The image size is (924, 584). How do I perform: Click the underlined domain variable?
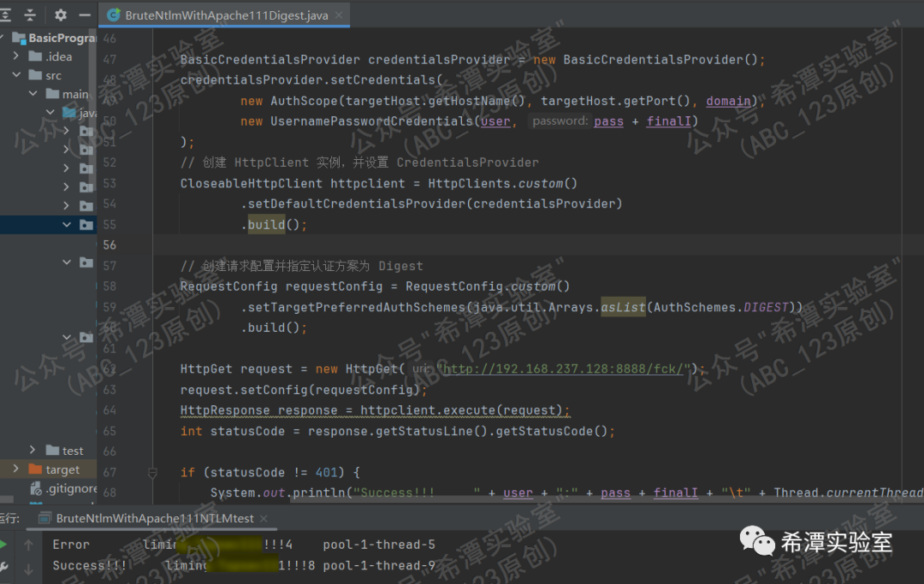[728, 101]
